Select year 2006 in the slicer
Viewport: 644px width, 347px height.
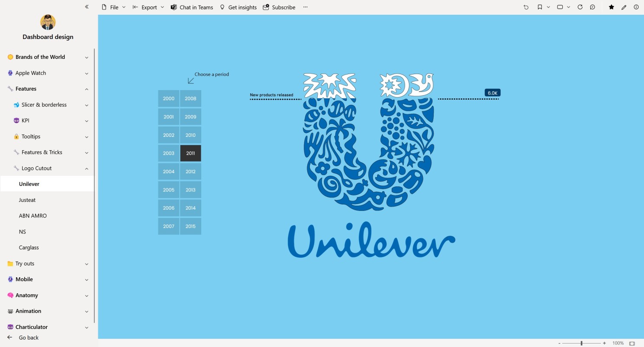point(169,208)
